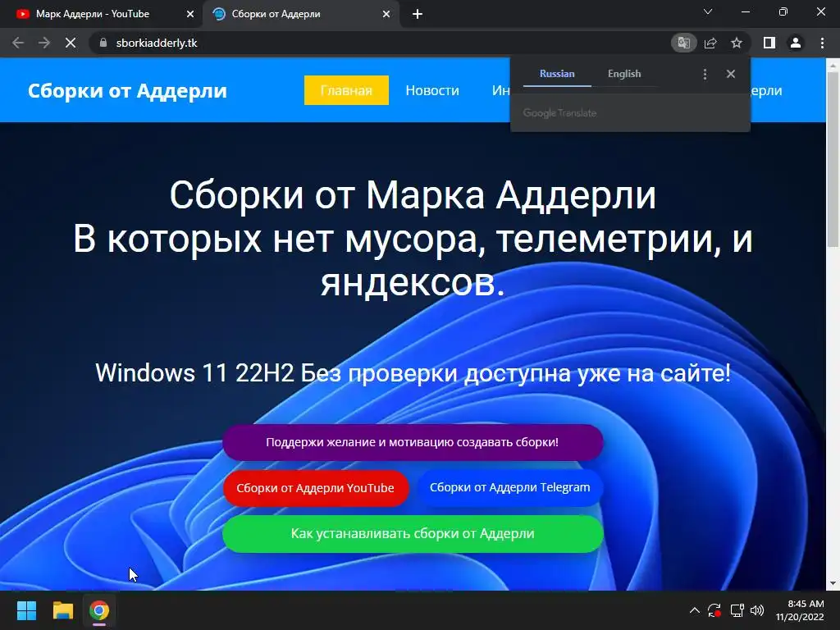Open the Новости menu item

[432, 90]
